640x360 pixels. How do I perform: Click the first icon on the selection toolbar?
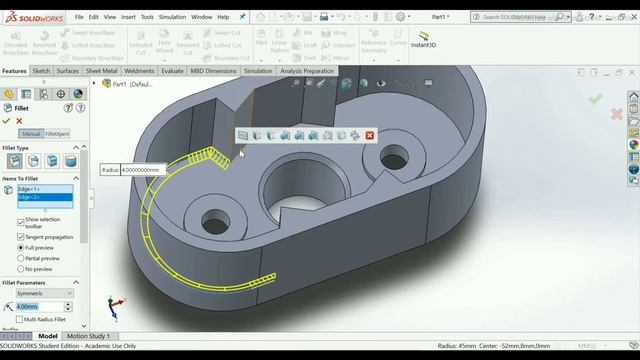click(x=243, y=136)
